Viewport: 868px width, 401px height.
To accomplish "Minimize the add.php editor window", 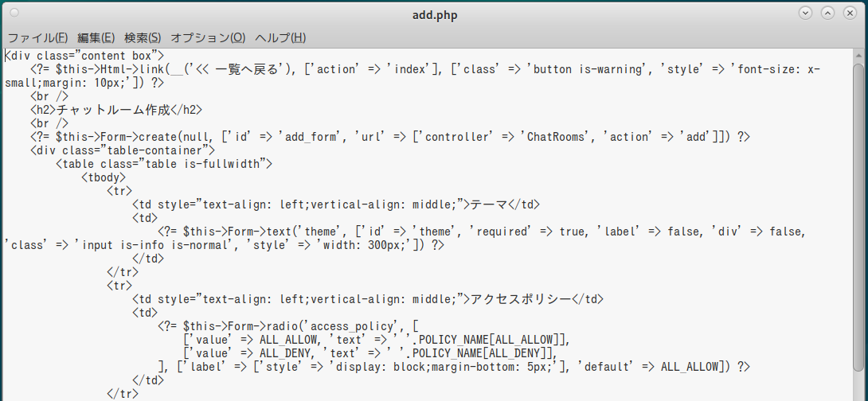I will click(805, 13).
